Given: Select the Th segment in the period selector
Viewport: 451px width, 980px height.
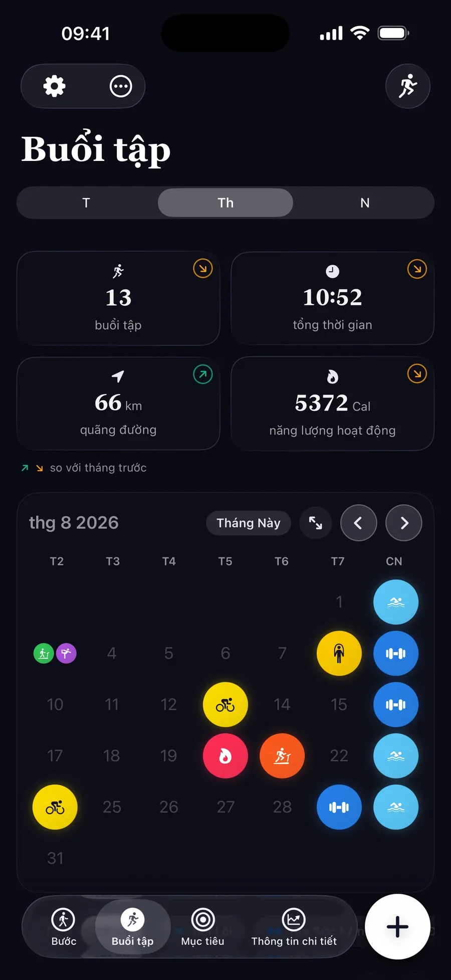Looking at the screenshot, I should tap(225, 203).
